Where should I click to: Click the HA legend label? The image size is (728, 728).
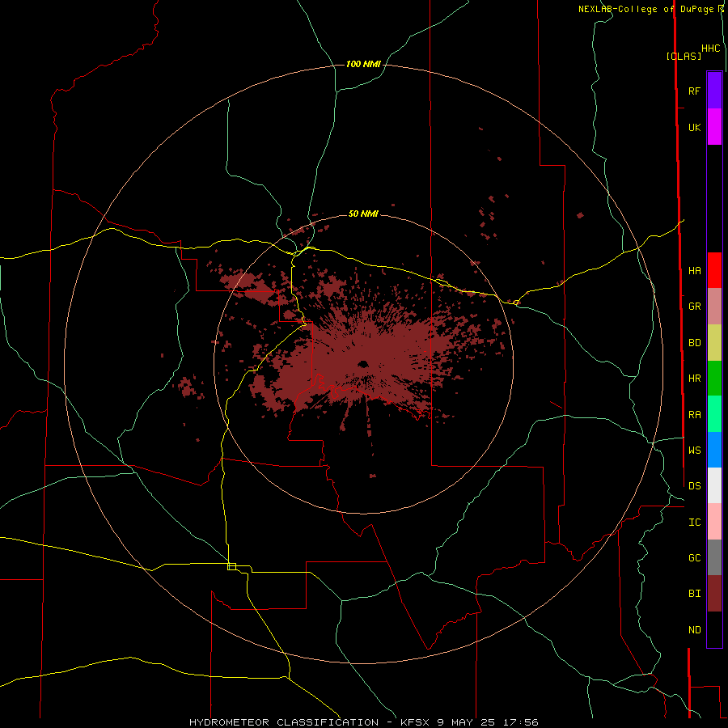(695, 271)
